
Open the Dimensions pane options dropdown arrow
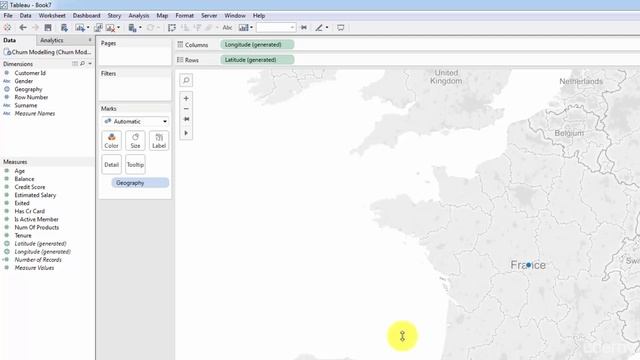coord(90,64)
